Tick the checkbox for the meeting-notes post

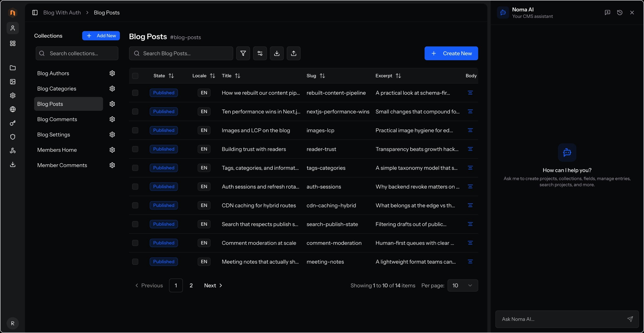(x=135, y=262)
